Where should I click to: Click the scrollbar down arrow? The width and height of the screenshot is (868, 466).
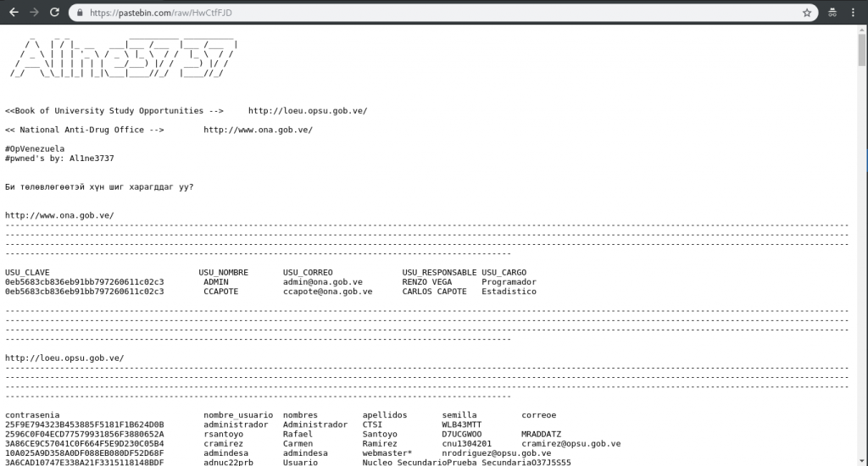(862, 461)
